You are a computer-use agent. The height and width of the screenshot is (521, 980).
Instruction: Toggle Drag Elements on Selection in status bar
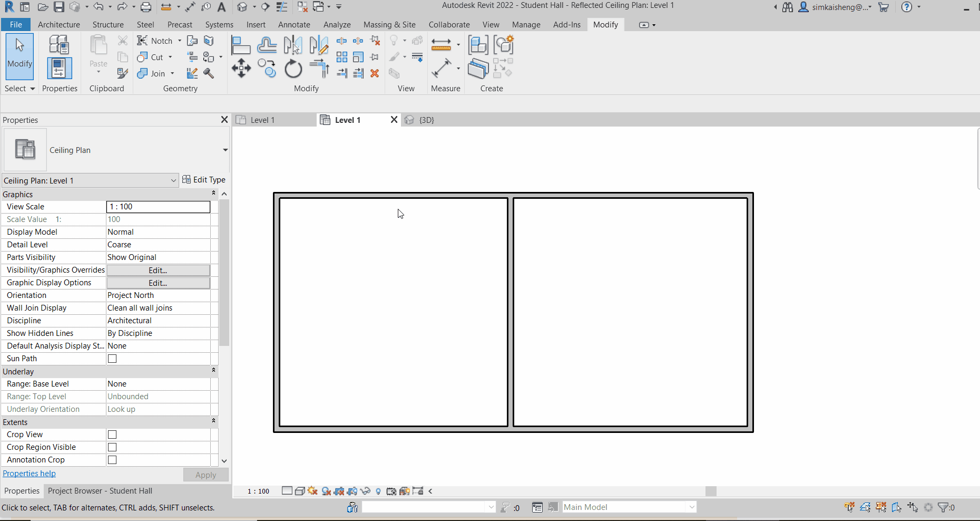click(x=913, y=507)
